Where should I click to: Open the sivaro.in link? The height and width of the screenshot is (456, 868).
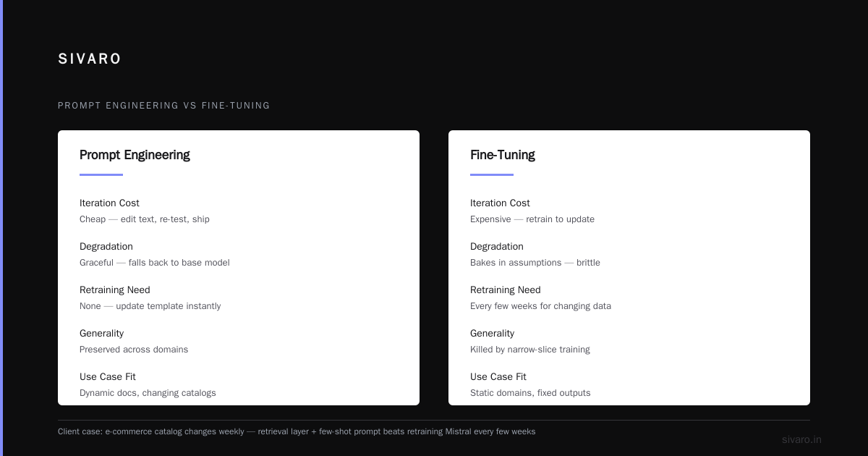[801, 439]
